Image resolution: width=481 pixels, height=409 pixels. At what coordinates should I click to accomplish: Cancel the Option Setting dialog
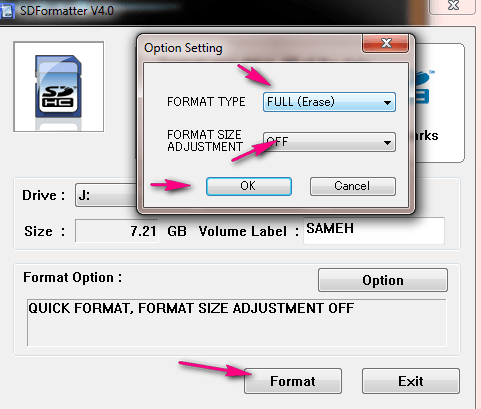pos(353,186)
